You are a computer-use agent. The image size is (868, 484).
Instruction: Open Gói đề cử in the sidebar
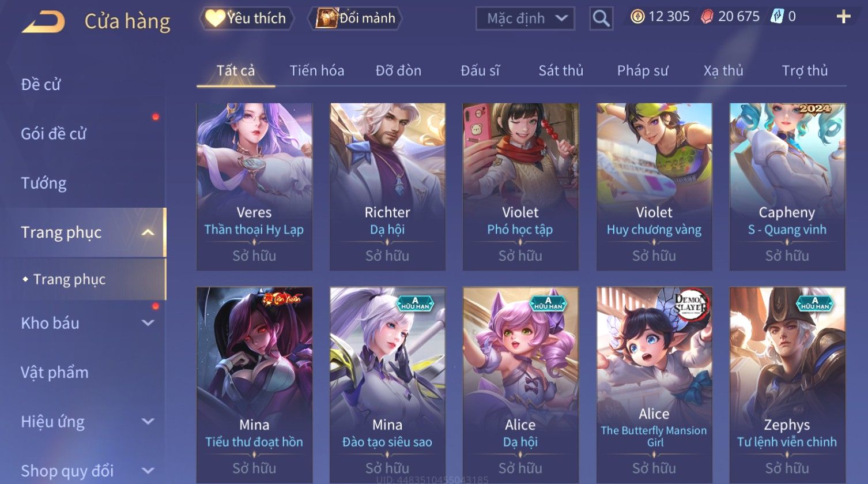[x=54, y=134]
